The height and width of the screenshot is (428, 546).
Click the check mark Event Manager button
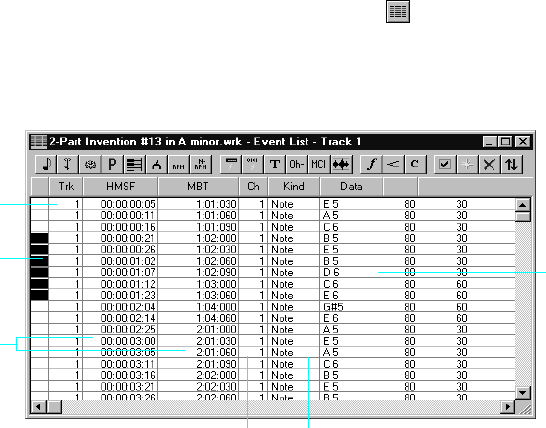click(x=445, y=164)
